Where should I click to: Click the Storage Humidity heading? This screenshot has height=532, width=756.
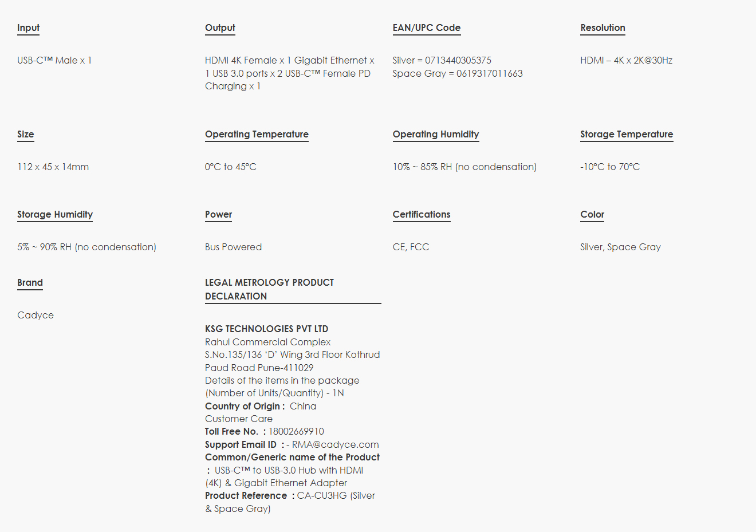(x=55, y=214)
